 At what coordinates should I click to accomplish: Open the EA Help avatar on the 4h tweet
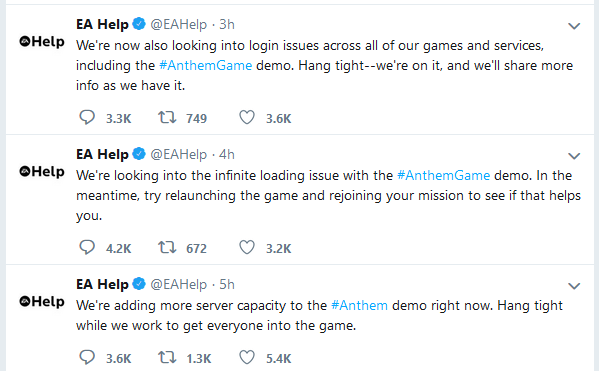pyautogui.click(x=42, y=171)
